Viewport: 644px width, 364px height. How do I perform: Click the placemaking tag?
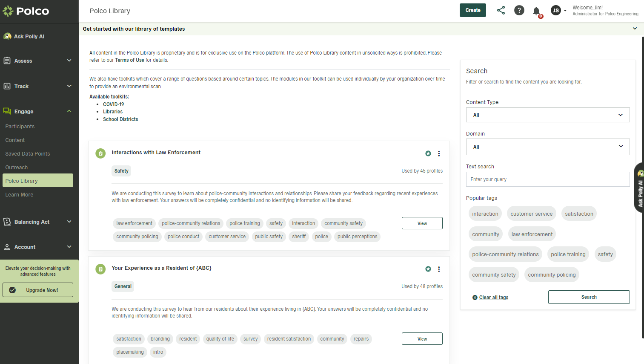[x=130, y=352]
